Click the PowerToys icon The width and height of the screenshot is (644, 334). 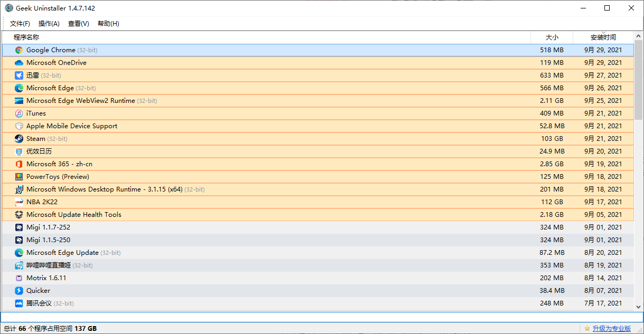click(19, 177)
